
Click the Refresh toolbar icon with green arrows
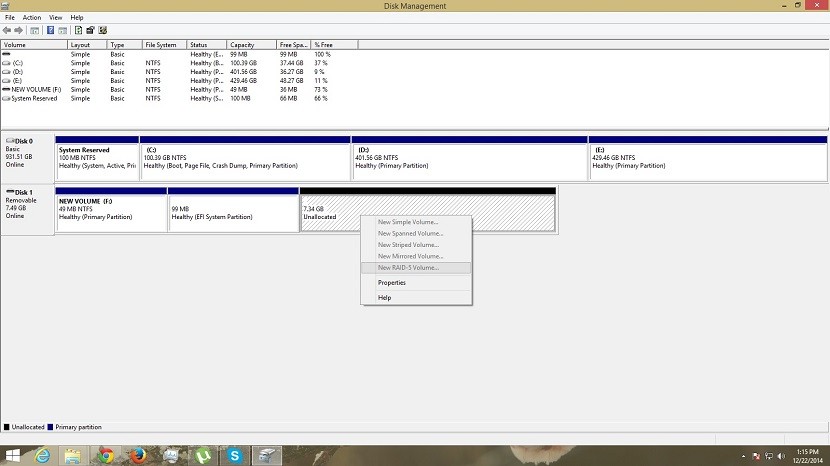coord(78,30)
